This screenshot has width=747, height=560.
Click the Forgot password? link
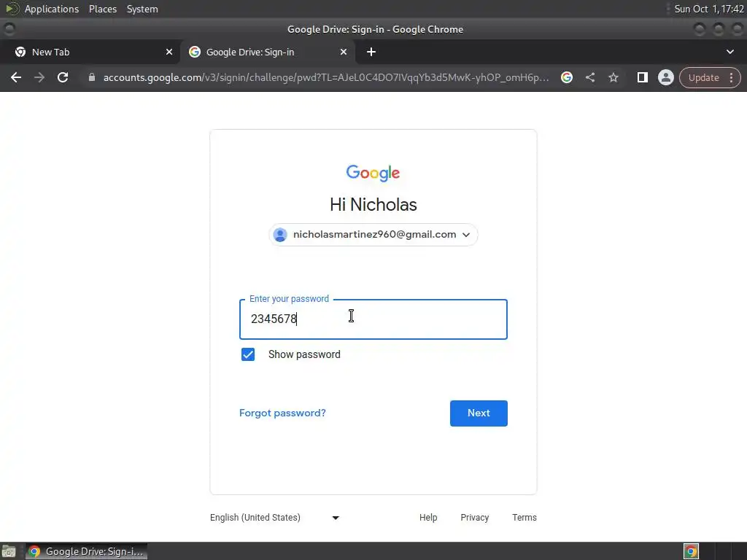(282, 413)
